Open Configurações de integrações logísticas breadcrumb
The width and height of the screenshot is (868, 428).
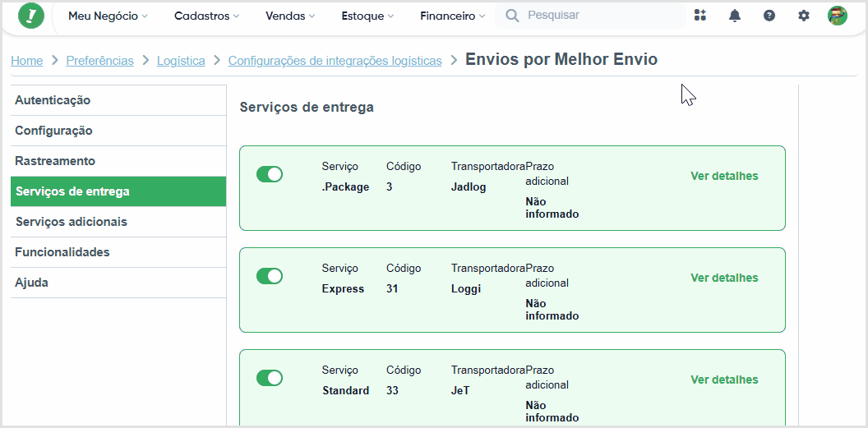click(335, 61)
